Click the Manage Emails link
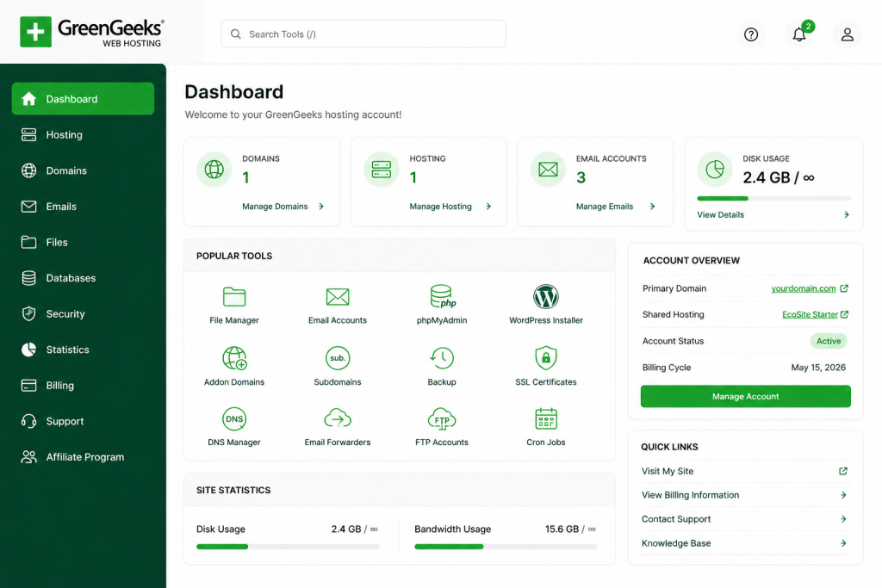This screenshot has height=588, width=882. point(605,207)
